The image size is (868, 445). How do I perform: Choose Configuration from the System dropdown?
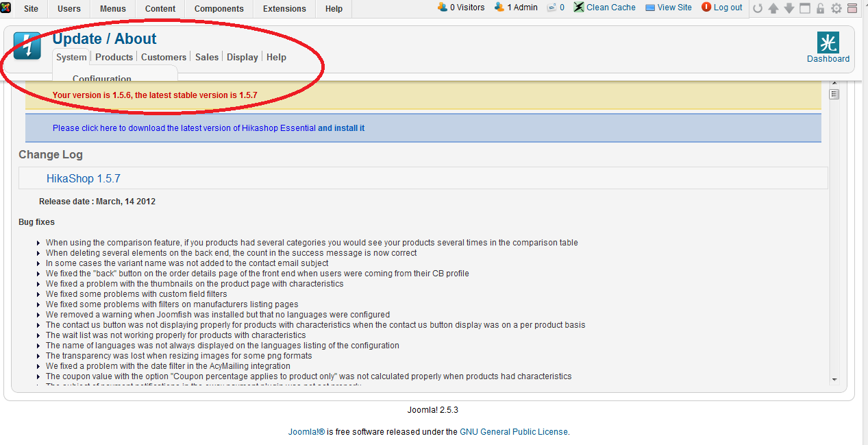click(x=102, y=78)
